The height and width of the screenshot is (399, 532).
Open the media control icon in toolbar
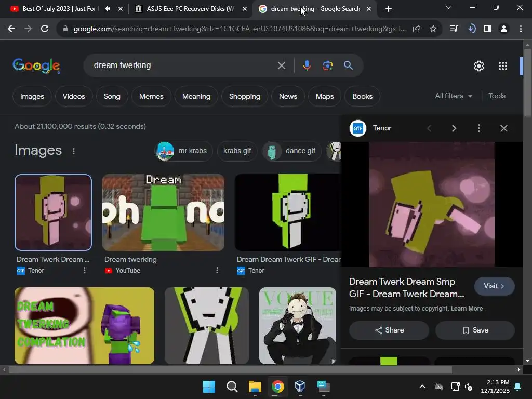(x=454, y=29)
